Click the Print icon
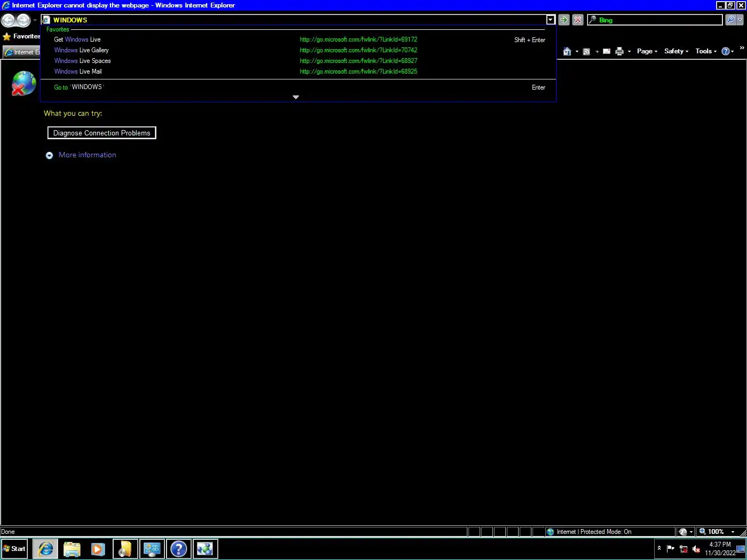 pyautogui.click(x=619, y=51)
